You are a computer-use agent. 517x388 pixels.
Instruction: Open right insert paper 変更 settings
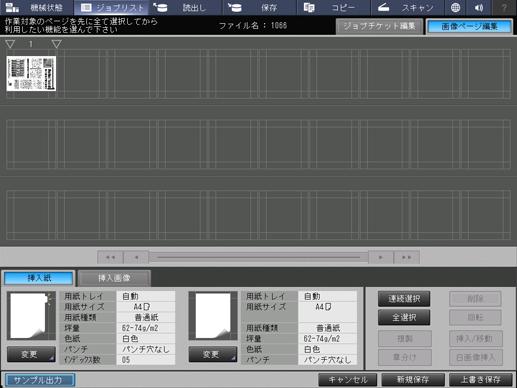213,354
